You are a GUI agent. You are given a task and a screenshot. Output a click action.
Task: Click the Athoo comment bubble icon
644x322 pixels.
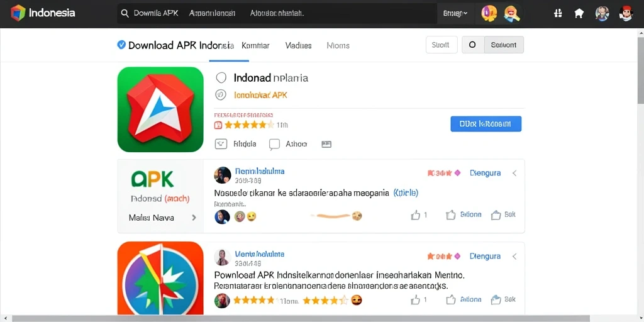[274, 144]
